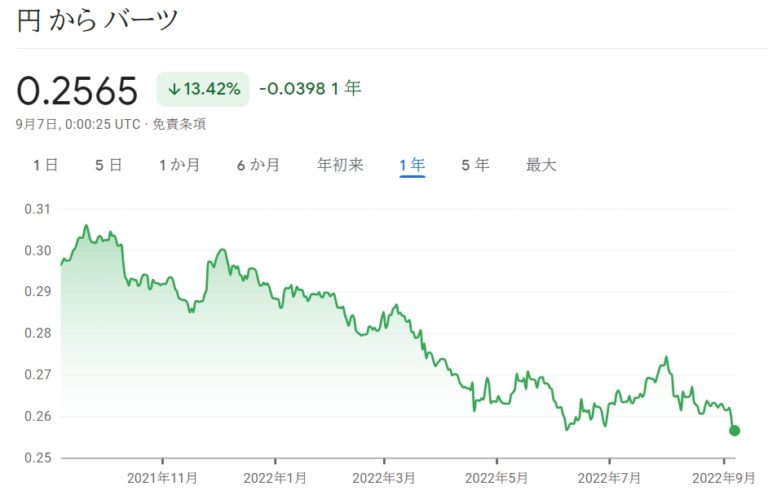768x504 pixels.
Task: Switch chart to 5年 range
Action: (475, 165)
